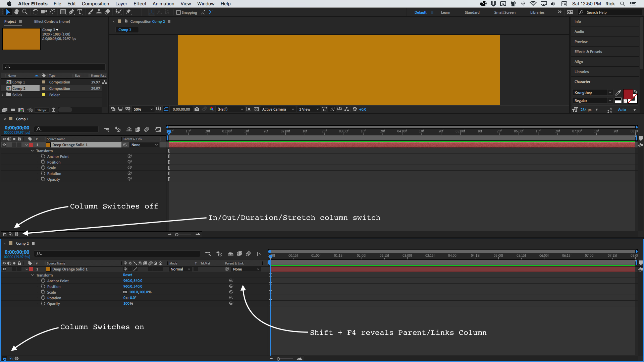
Task: Enable Snapping in the toolbar
Action: pos(178,12)
